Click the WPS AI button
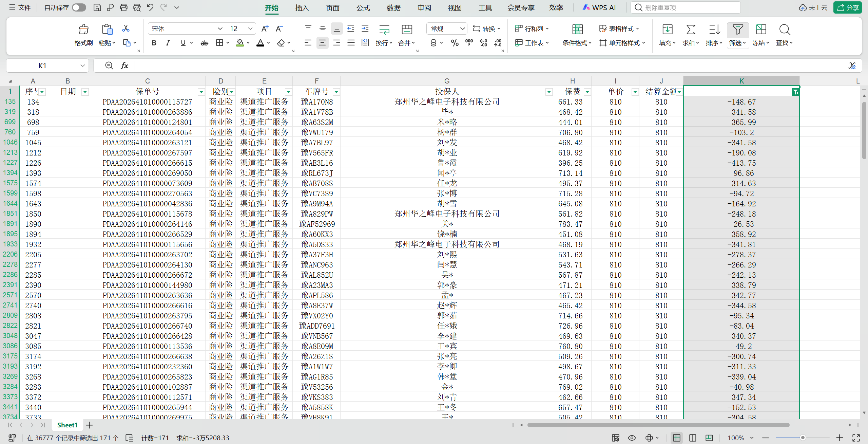This screenshot has width=868, height=444. [x=599, y=7]
